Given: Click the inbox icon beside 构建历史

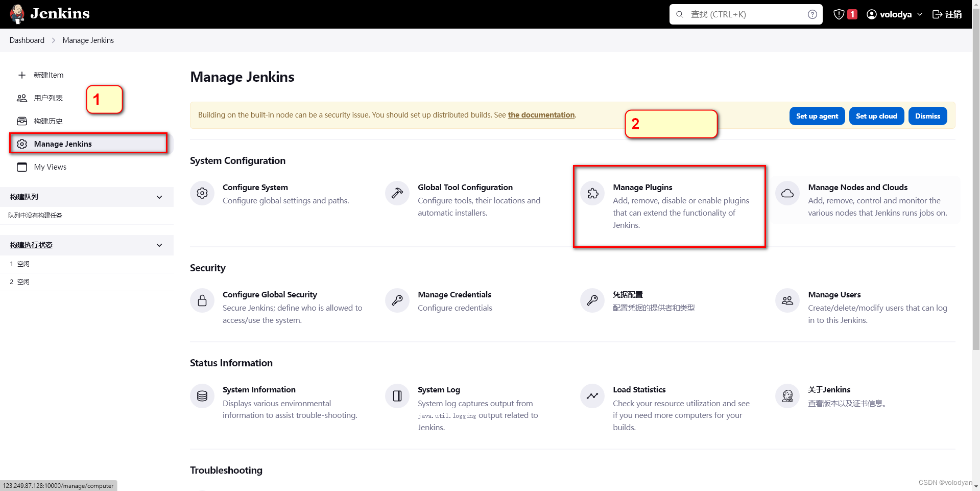Looking at the screenshot, I should coord(22,121).
